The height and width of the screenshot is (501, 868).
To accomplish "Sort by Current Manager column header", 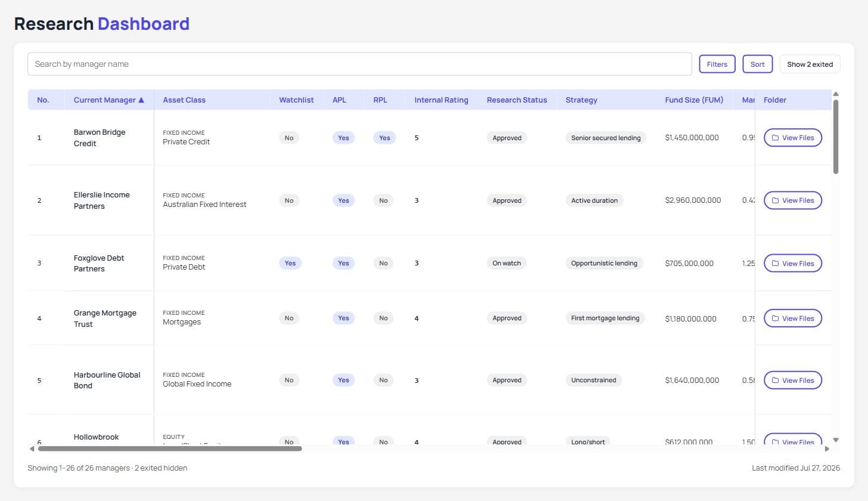I will pyautogui.click(x=108, y=100).
